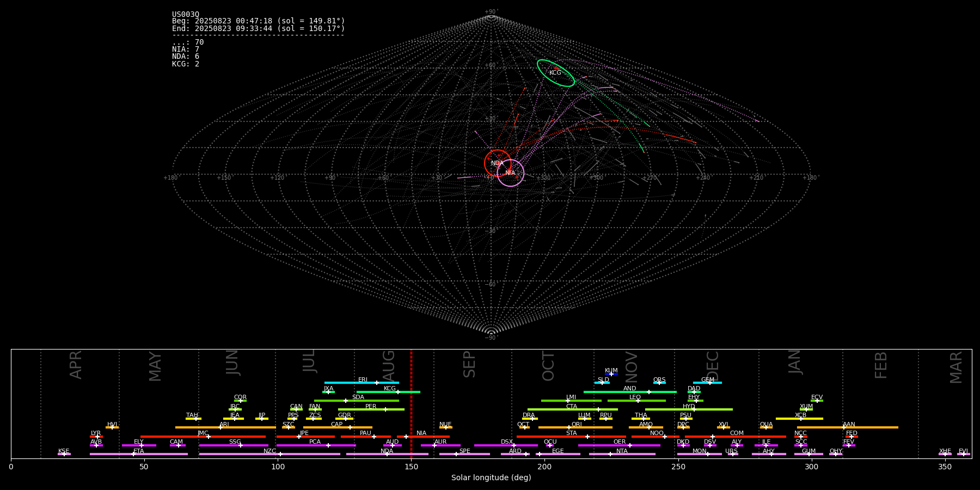The width and height of the screenshot is (980, 490).
Task: Click the KCG label inside the green ellipse
Action: 555,73
